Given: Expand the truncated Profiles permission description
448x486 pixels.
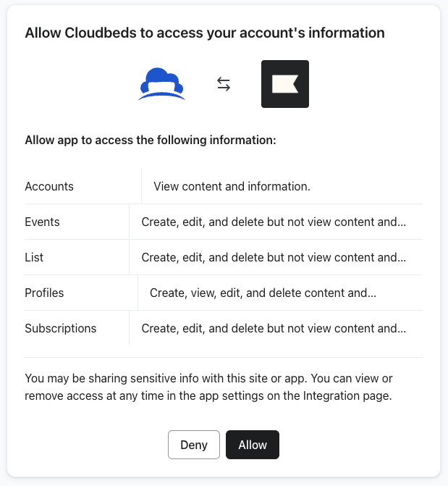Looking at the screenshot, I should 263,293.
